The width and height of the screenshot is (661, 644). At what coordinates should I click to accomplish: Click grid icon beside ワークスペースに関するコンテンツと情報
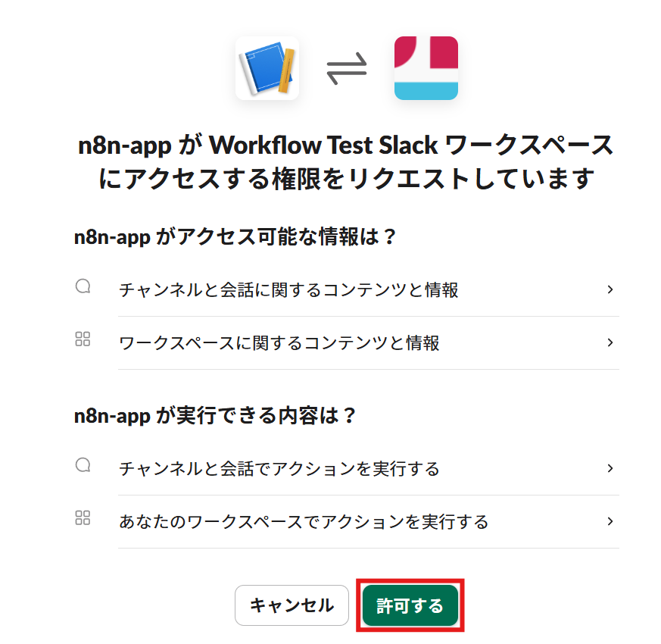pos(83,339)
